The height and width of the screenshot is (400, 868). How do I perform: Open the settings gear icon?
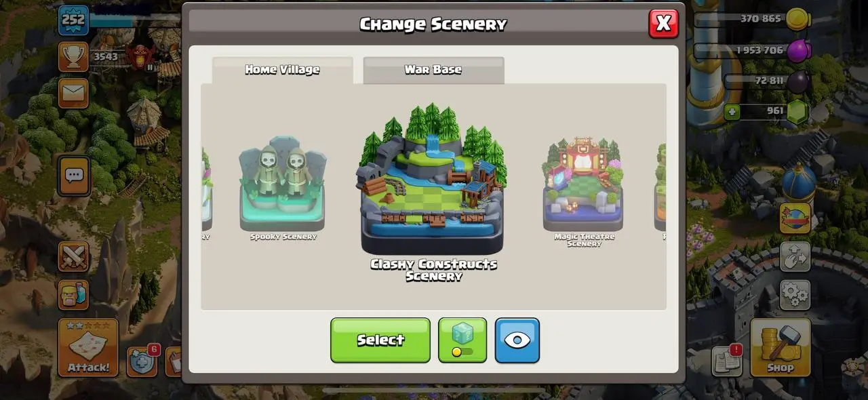[795, 293]
